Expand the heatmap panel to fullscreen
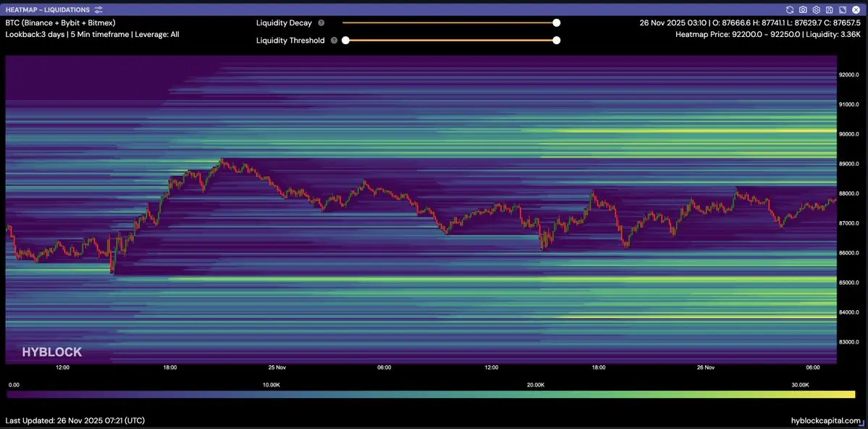Image resolution: width=868 pixels, height=429 pixels. [x=843, y=10]
